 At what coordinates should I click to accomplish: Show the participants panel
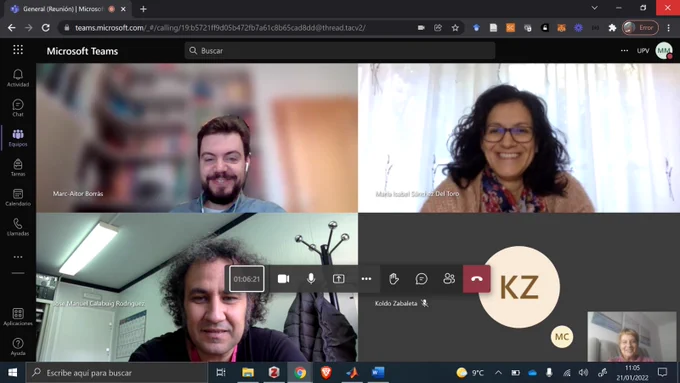click(449, 278)
